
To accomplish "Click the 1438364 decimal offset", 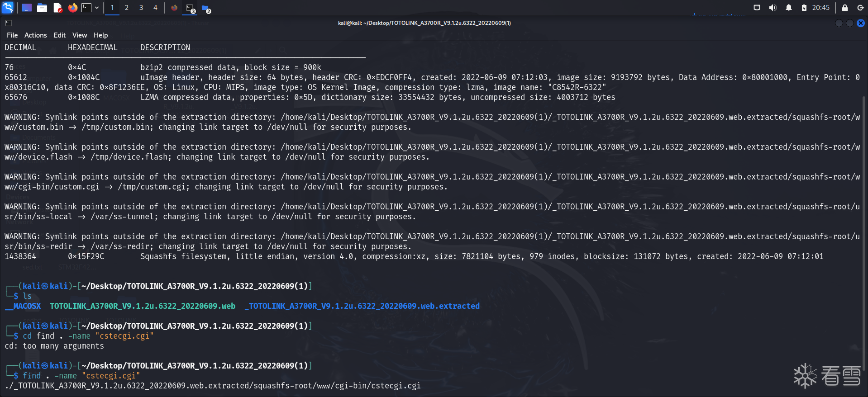I will point(20,256).
